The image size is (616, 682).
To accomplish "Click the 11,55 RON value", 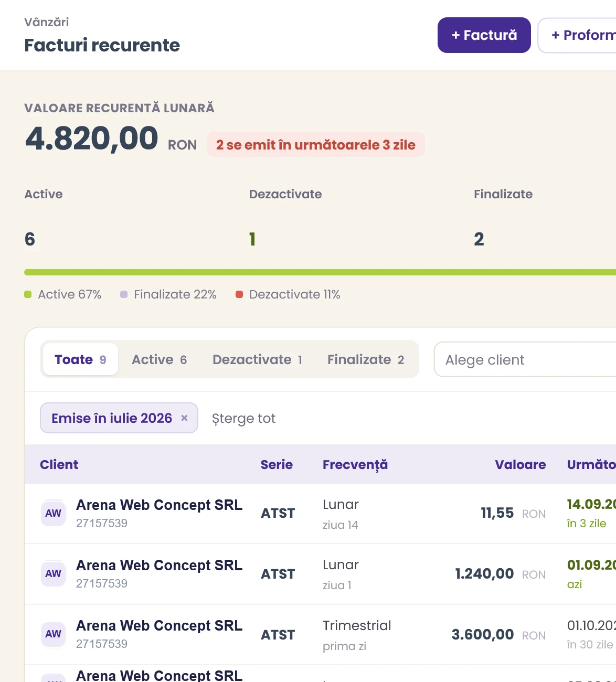I will coord(513,513).
